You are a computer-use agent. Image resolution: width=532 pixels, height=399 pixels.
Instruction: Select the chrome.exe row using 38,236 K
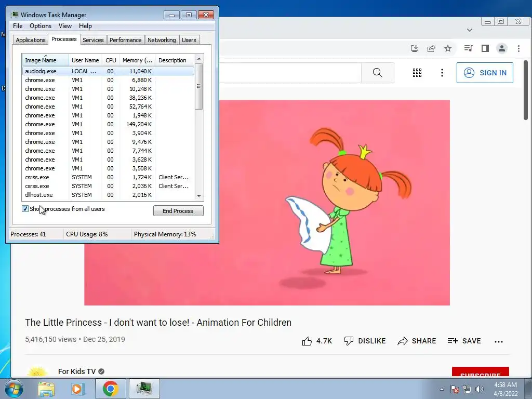point(108,98)
